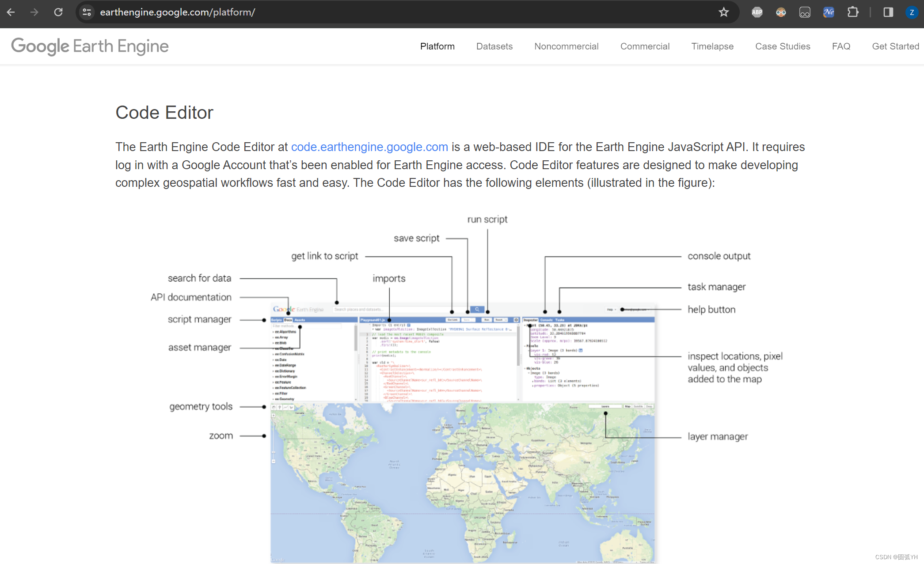Open the glasses-face avatar extension
The height and width of the screenshot is (564, 924).
pos(781,12)
